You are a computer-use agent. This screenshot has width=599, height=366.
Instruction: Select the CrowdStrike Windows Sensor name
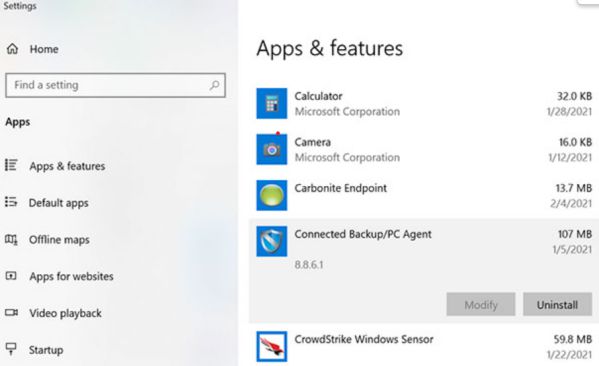[x=364, y=339]
